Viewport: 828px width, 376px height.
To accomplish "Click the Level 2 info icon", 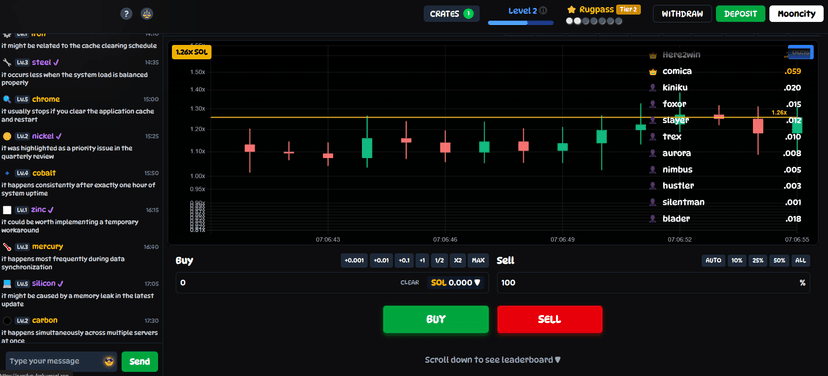I will 543,10.
